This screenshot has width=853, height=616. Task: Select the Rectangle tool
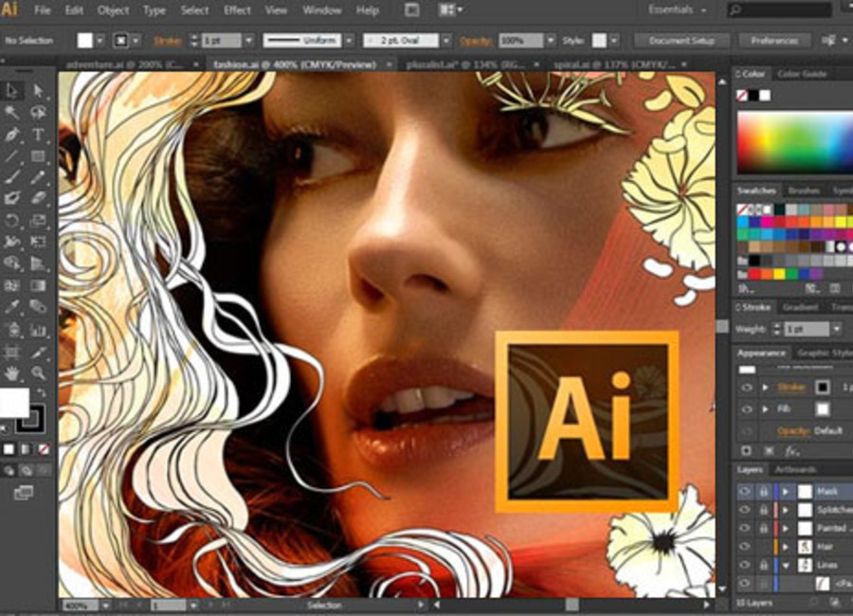(38, 156)
